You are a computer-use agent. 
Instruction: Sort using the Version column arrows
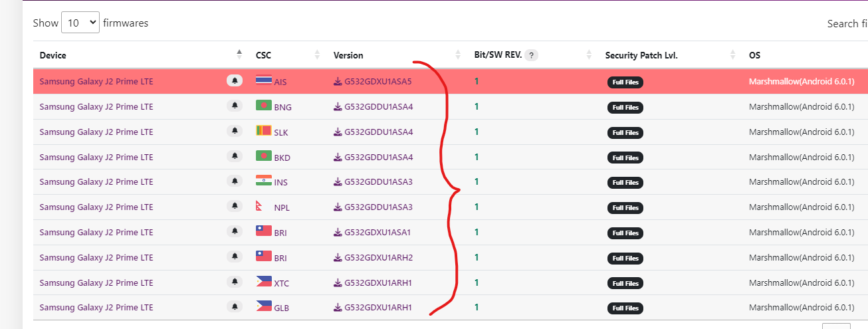(x=458, y=55)
